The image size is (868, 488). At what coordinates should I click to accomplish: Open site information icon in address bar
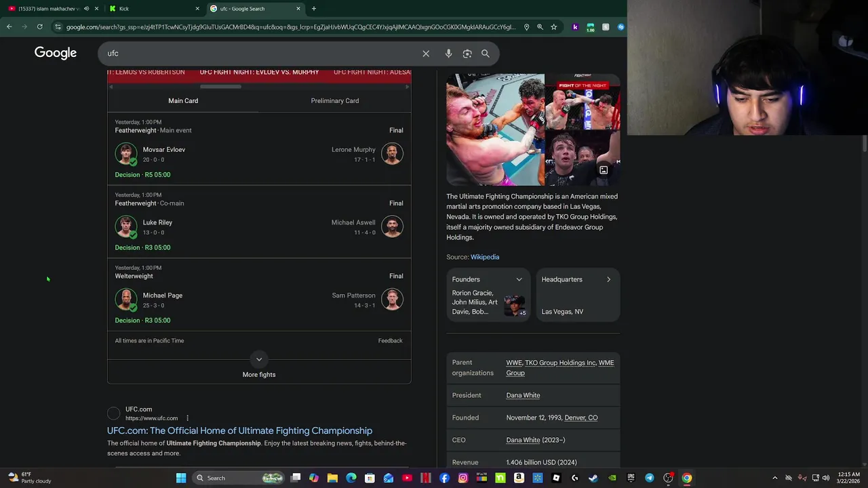[x=58, y=26]
